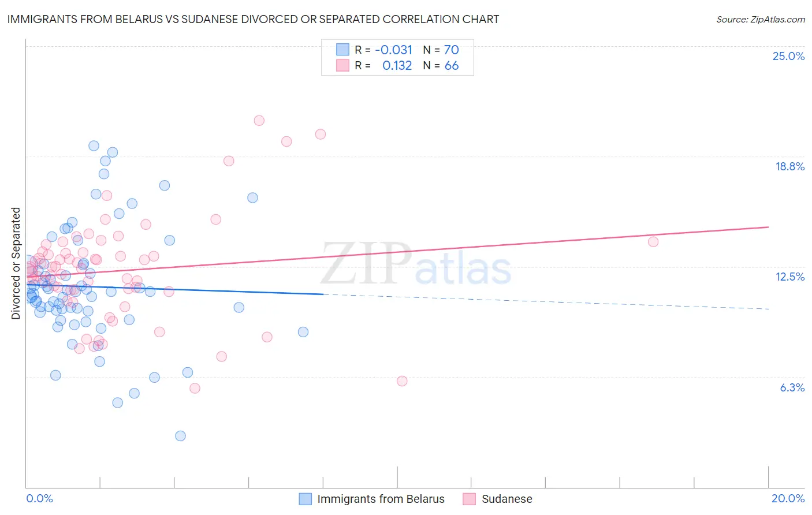Click the pink data point at 6% near x=10%

point(402,381)
